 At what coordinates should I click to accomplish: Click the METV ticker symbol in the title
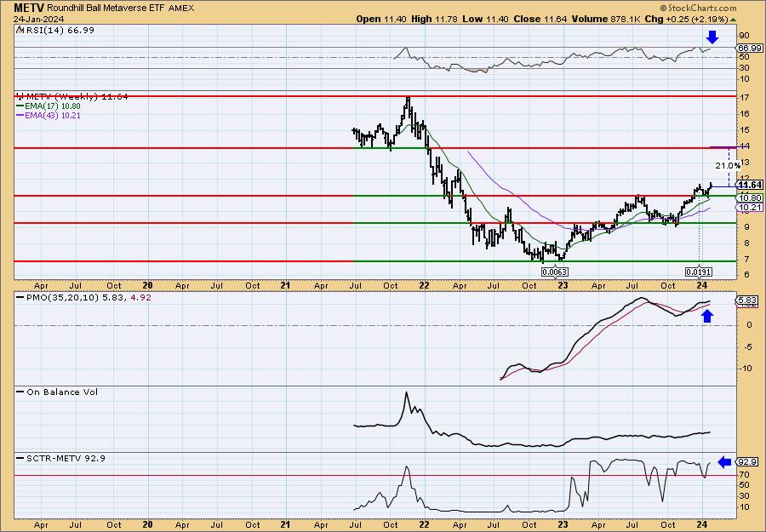[30, 8]
